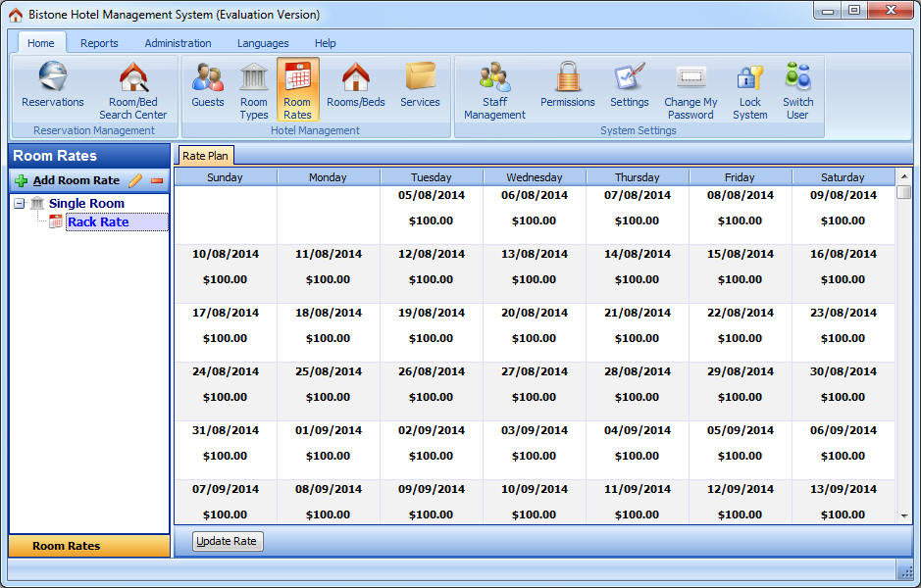
Task: Click Add Room Rate button
Action: coord(67,180)
